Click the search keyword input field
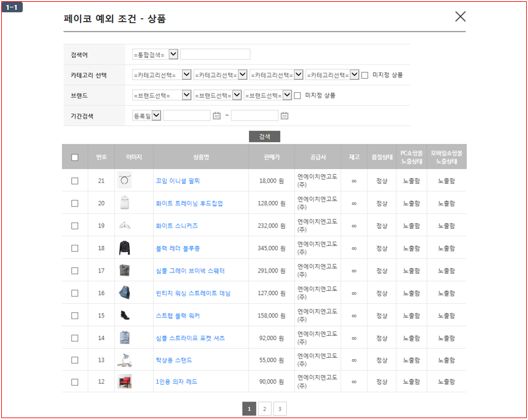The height and width of the screenshot is (420, 528). (x=215, y=54)
